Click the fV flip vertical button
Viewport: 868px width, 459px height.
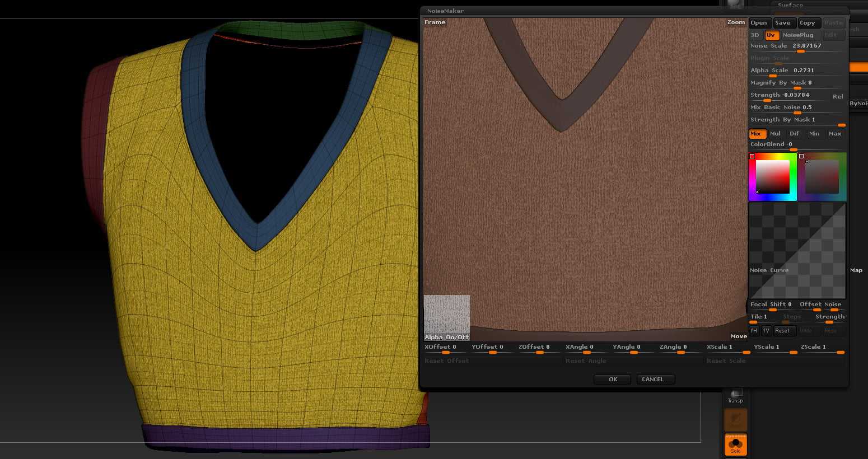[x=766, y=331]
